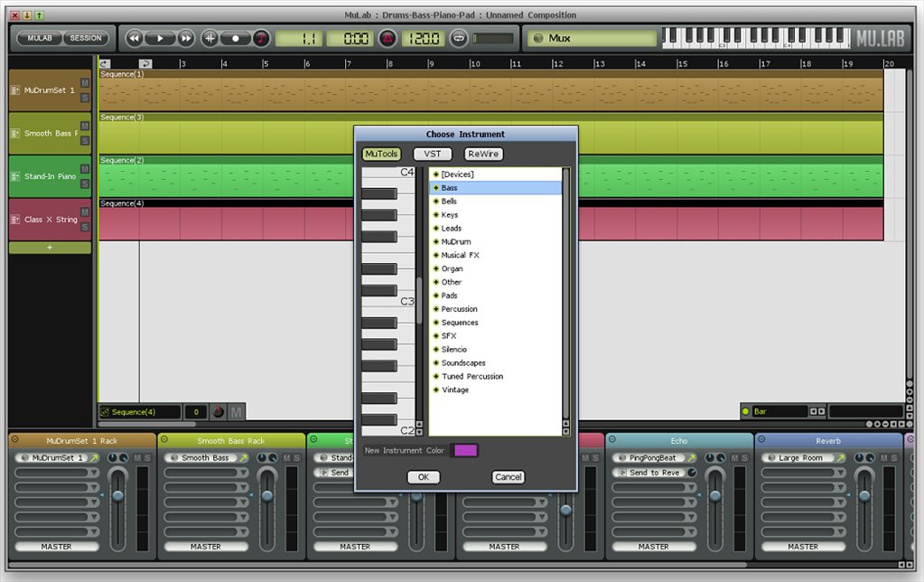Screen dimensions: 924x582
Task: Mute the MuDrumSet 1 Rack
Action: pyautogui.click(x=137, y=457)
